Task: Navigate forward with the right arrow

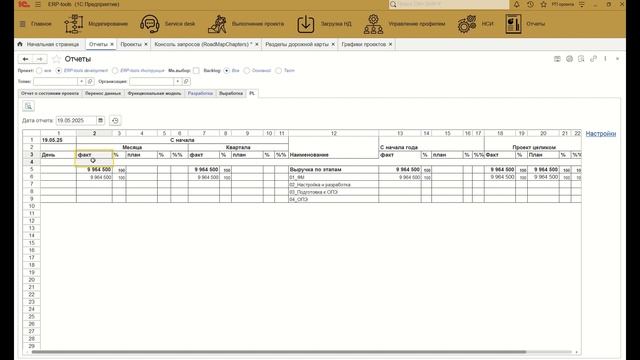Action: [x=40, y=59]
